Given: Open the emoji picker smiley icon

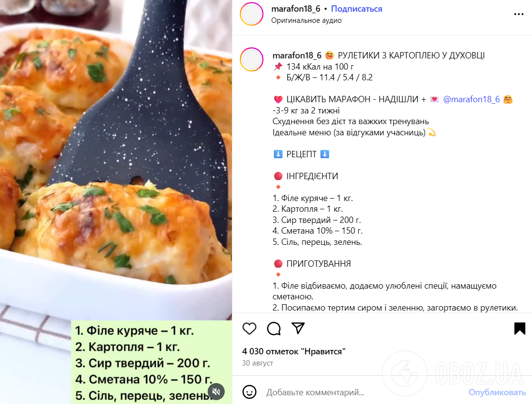Looking at the screenshot, I should (x=249, y=392).
